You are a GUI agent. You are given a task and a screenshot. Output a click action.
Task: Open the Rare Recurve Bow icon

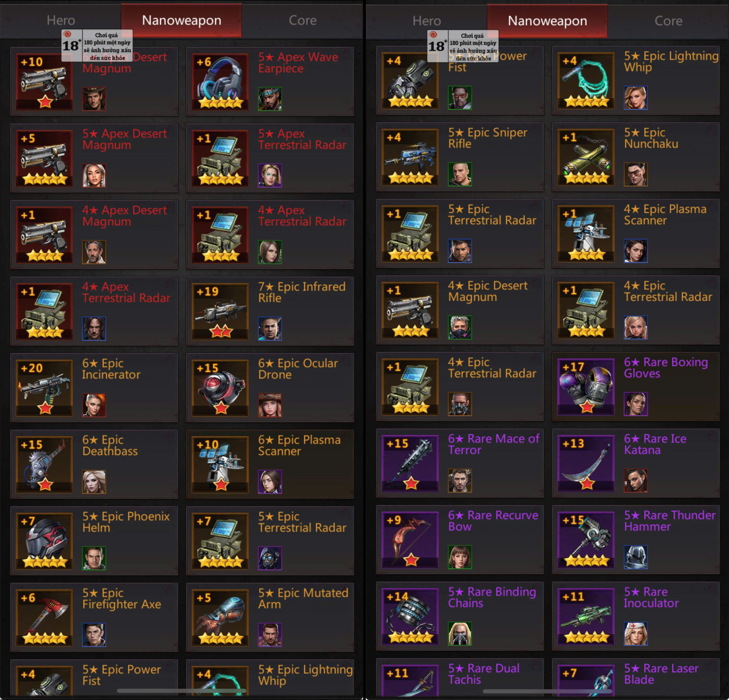point(410,540)
